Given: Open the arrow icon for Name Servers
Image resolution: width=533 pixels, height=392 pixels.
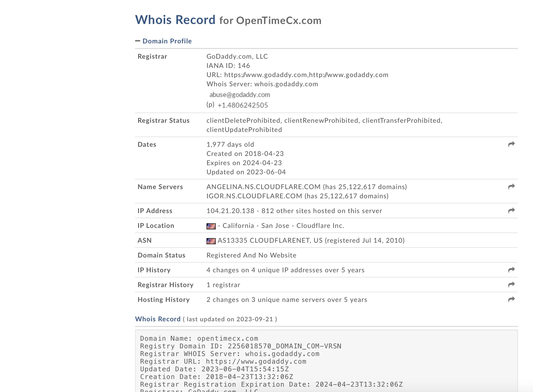Looking at the screenshot, I should pyautogui.click(x=511, y=187).
